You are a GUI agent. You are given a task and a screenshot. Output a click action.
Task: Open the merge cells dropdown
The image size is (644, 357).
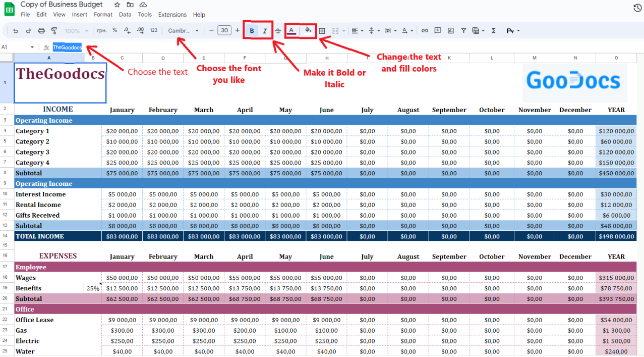click(x=338, y=31)
